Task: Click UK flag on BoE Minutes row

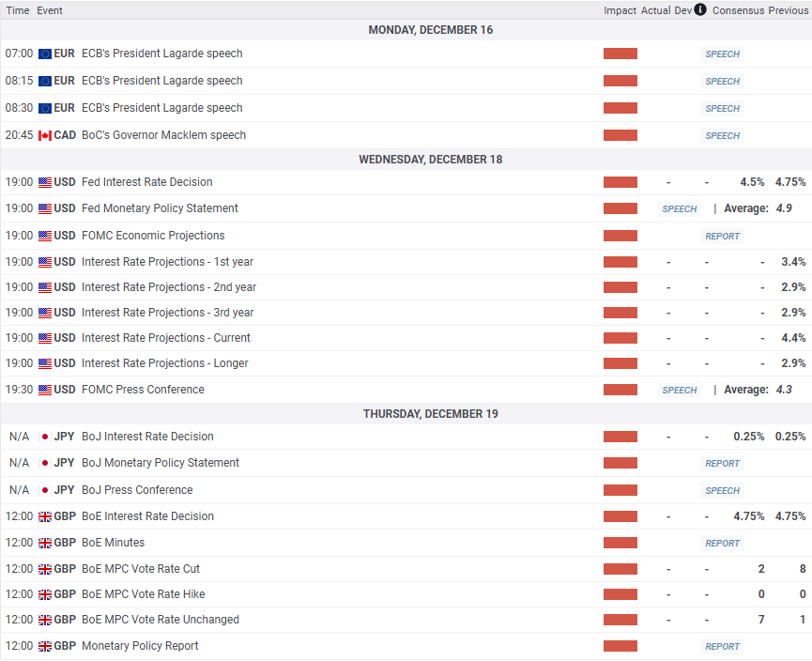Action: click(x=45, y=543)
